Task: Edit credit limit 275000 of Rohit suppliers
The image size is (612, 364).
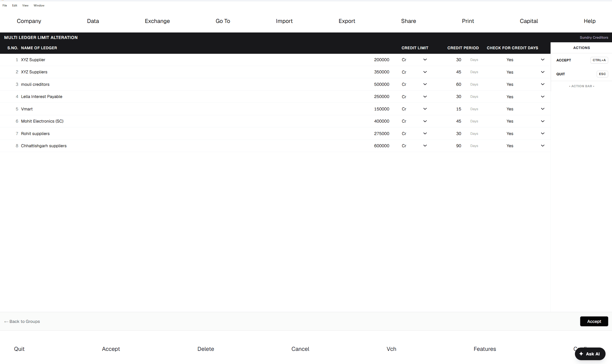Action: pos(382,133)
